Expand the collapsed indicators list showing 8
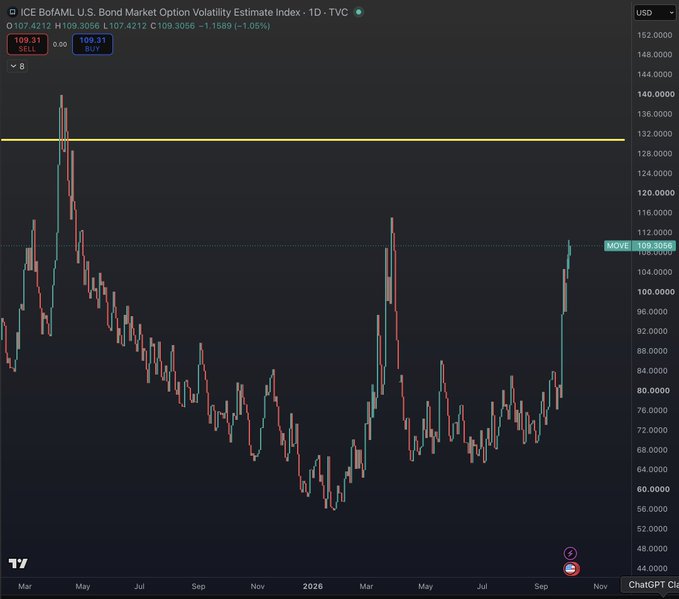The image size is (679, 599). pos(18,66)
